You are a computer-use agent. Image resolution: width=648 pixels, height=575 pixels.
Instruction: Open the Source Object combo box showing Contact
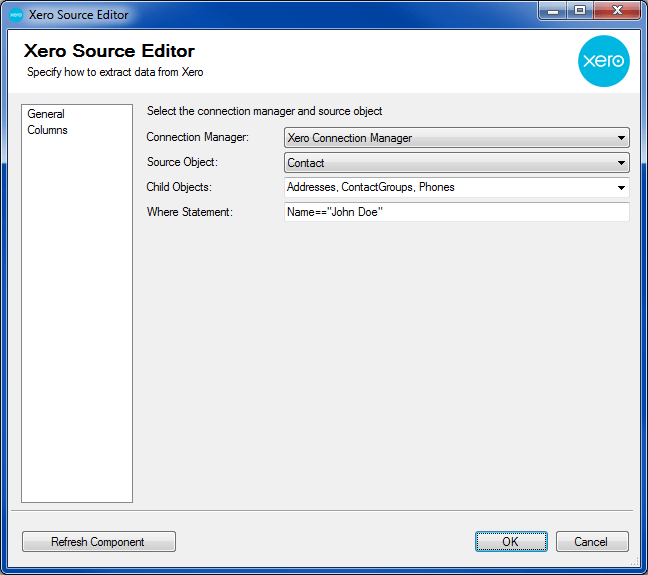click(457, 162)
